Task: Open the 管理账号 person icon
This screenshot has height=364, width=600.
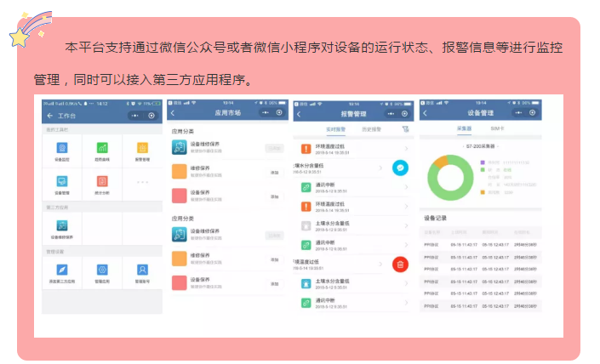Action: pyautogui.click(x=142, y=270)
